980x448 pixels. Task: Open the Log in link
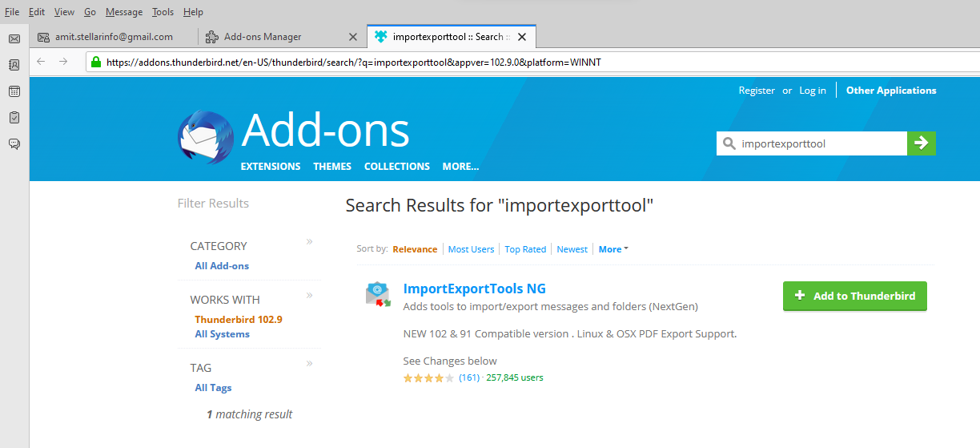[x=813, y=91]
